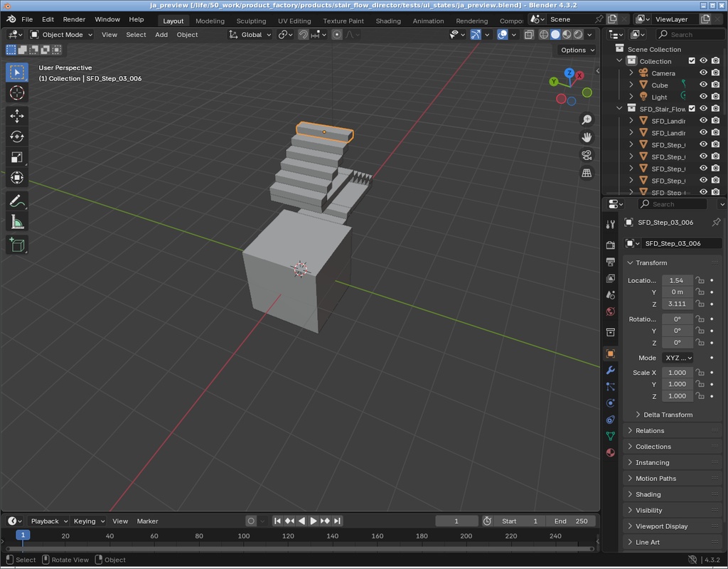The height and width of the screenshot is (569, 728).
Task: Expand the Camera tree item arrow
Action: [x=631, y=73]
